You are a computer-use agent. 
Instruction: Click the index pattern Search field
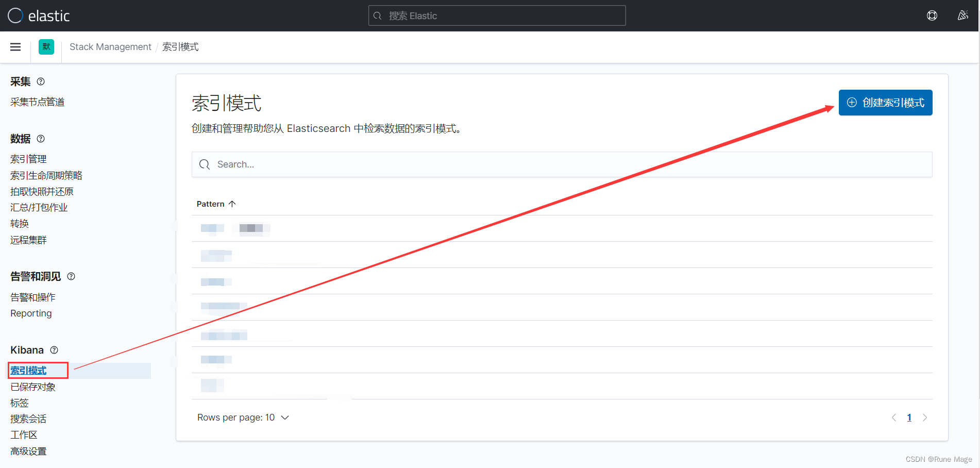562,164
